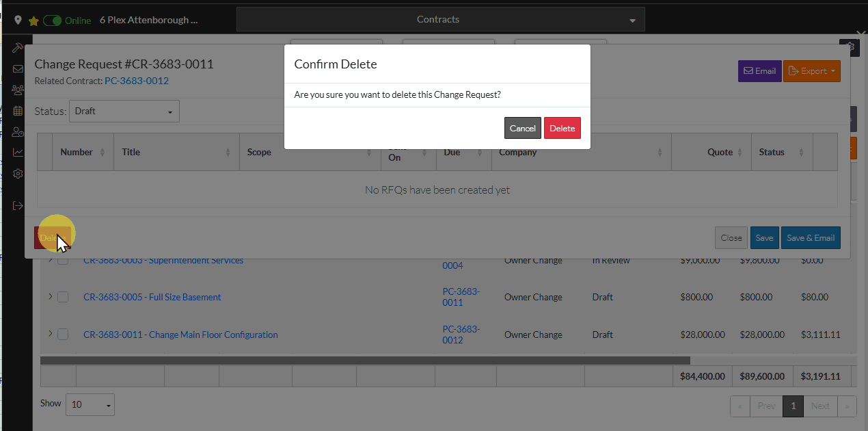This screenshot has width=868, height=431.
Task: Open the hammer tool sidebar icon
Action: [x=18, y=48]
